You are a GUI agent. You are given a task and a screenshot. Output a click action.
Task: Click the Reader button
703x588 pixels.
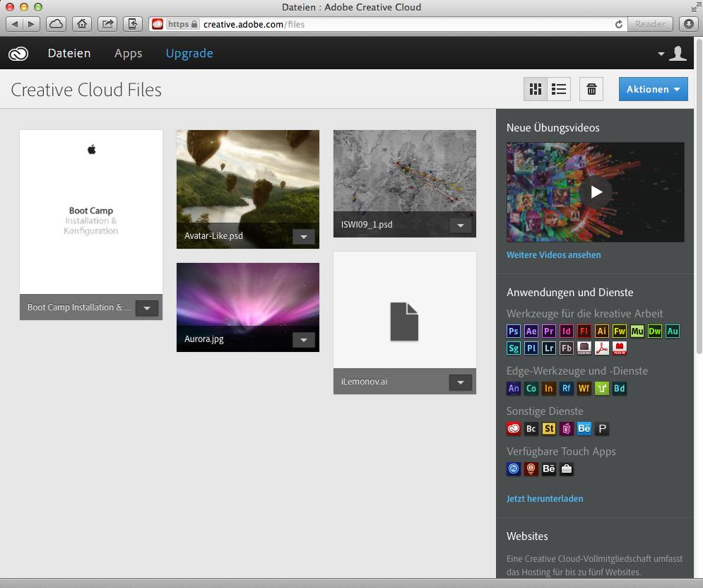tap(650, 24)
